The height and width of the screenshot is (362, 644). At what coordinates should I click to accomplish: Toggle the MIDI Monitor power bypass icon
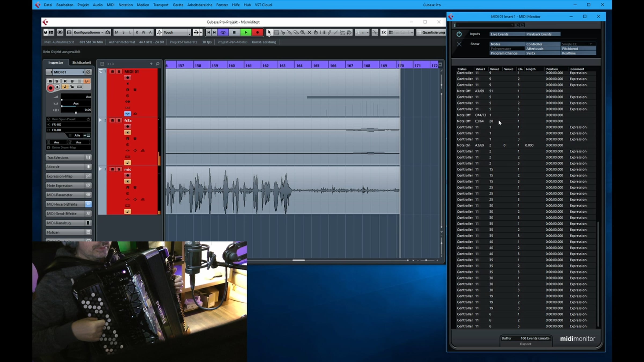click(459, 34)
